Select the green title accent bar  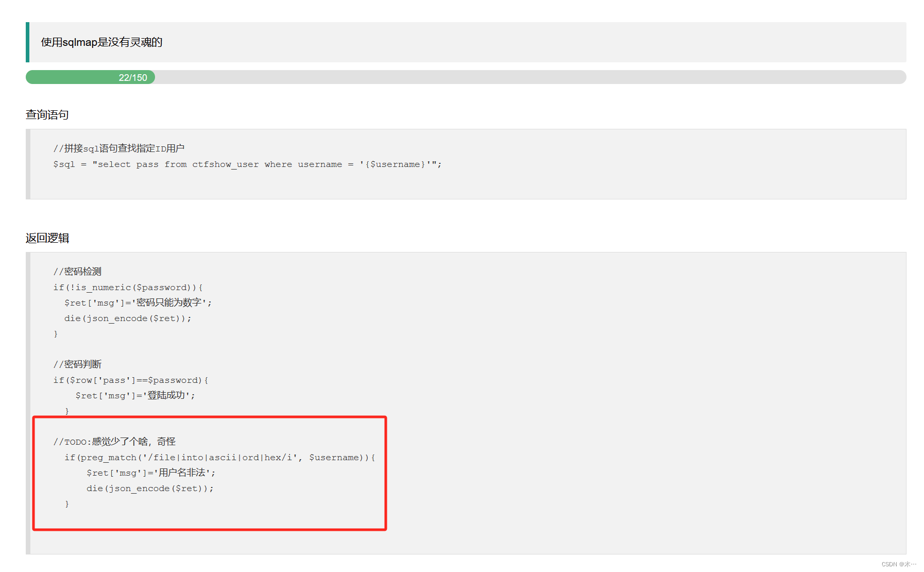pyautogui.click(x=27, y=42)
